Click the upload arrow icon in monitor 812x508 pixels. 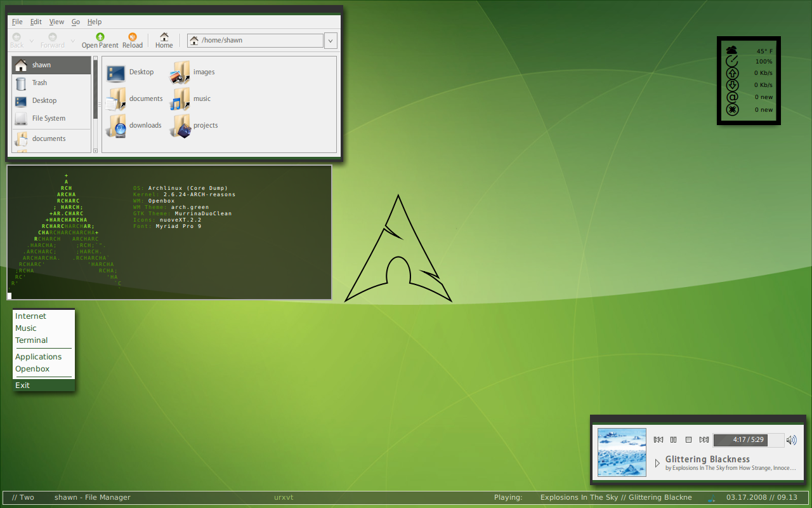point(732,73)
